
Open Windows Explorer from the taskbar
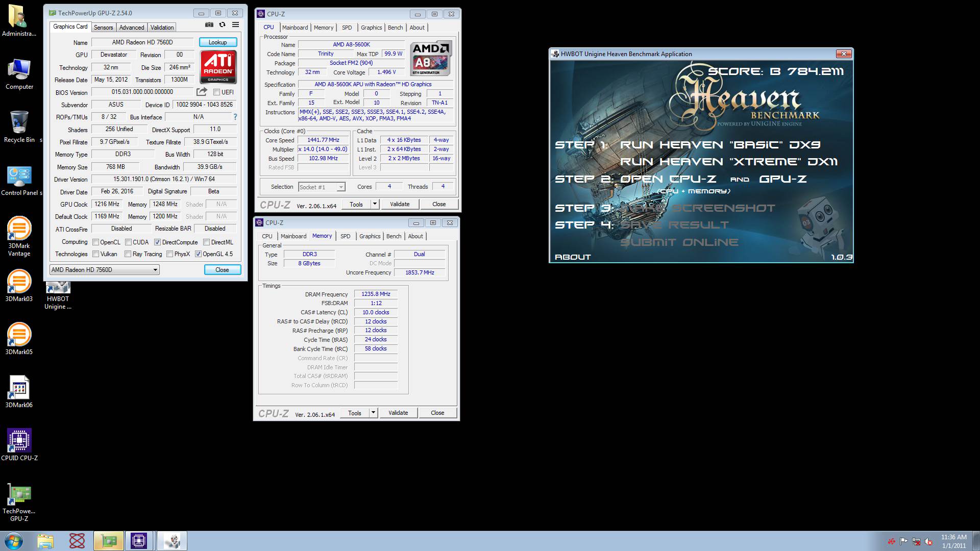pyautogui.click(x=45, y=541)
